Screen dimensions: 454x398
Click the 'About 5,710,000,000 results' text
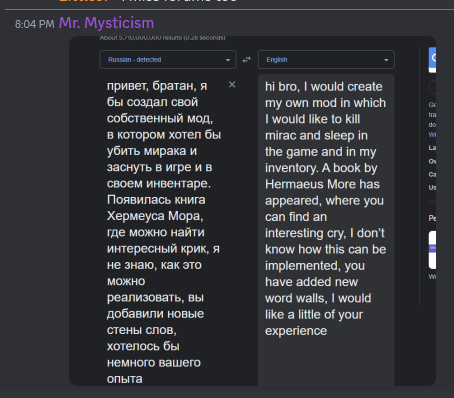(162, 38)
